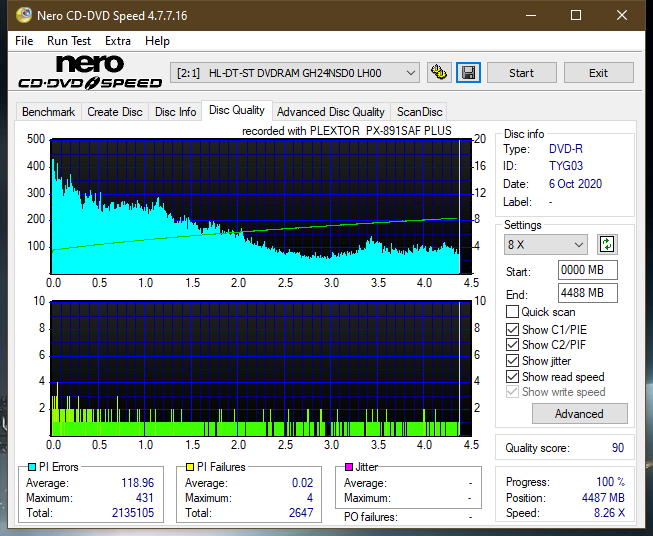Uncheck Show jitter
The height and width of the screenshot is (536, 653).
click(512, 361)
